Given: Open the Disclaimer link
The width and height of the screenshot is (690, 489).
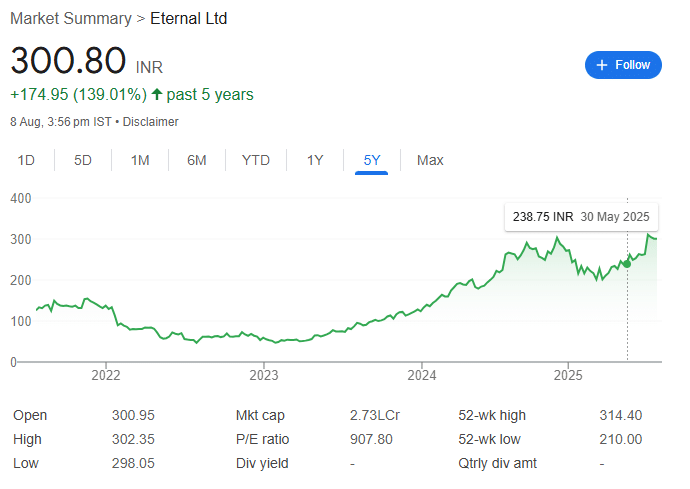Looking at the screenshot, I should click(x=150, y=121).
